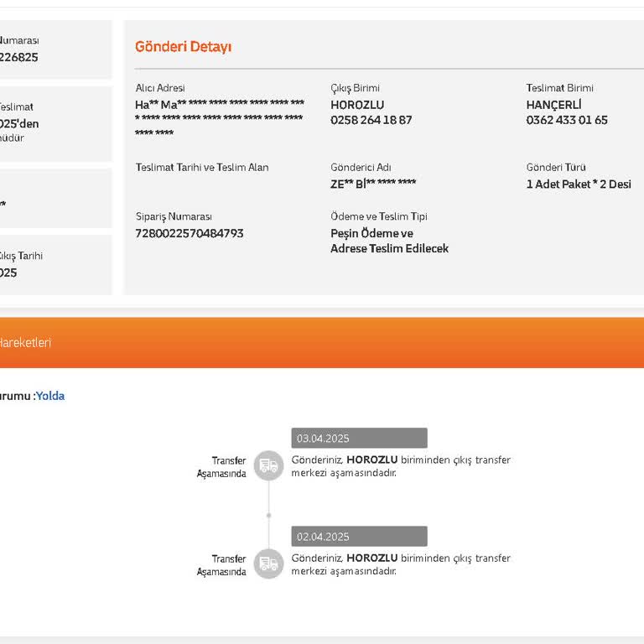Select order number 7280022570484793
The width and height of the screenshot is (644, 644).
click(190, 233)
